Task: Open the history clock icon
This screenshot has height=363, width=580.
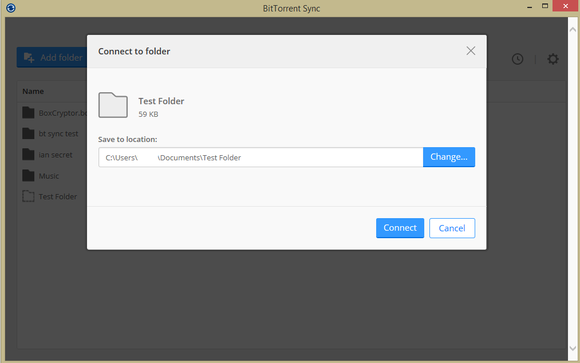Action: click(x=517, y=59)
